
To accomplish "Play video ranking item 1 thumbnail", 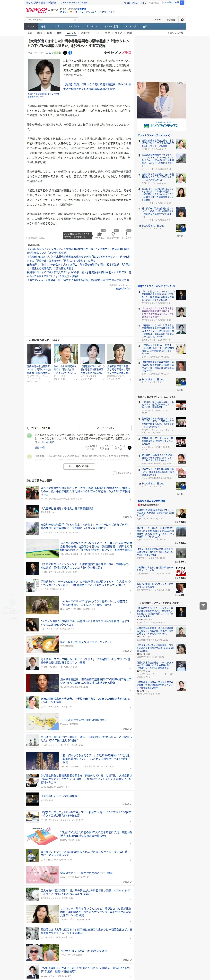I will click(x=181, y=406).
